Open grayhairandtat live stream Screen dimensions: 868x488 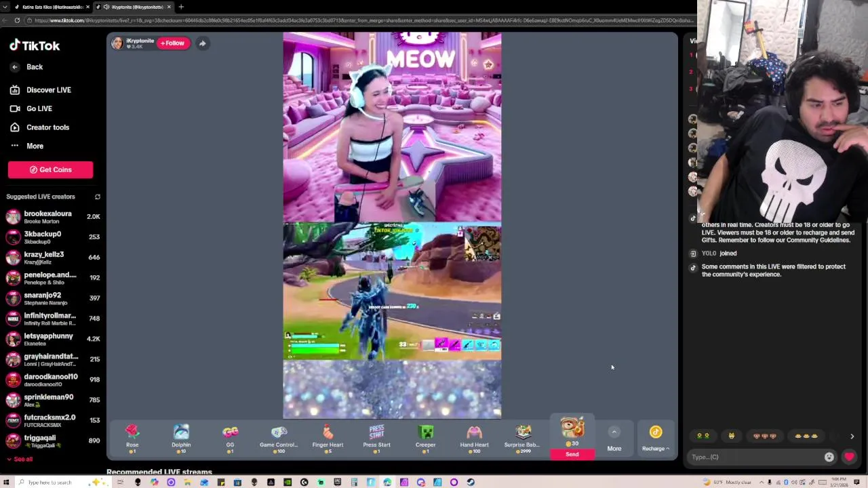[x=53, y=359]
